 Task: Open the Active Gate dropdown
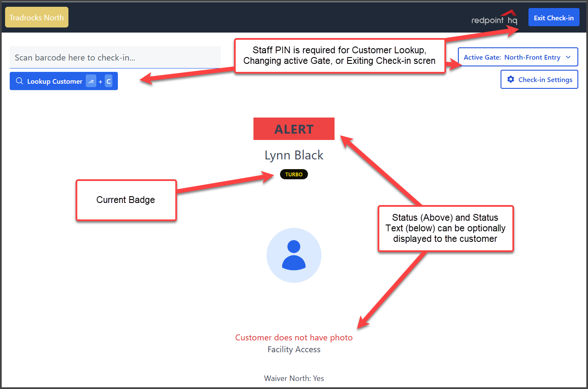pyautogui.click(x=517, y=57)
